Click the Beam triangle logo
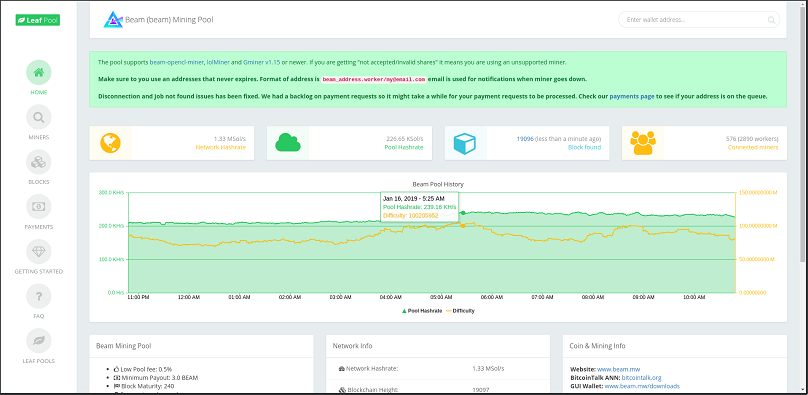The height and width of the screenshot is (395, 808). 112,20
